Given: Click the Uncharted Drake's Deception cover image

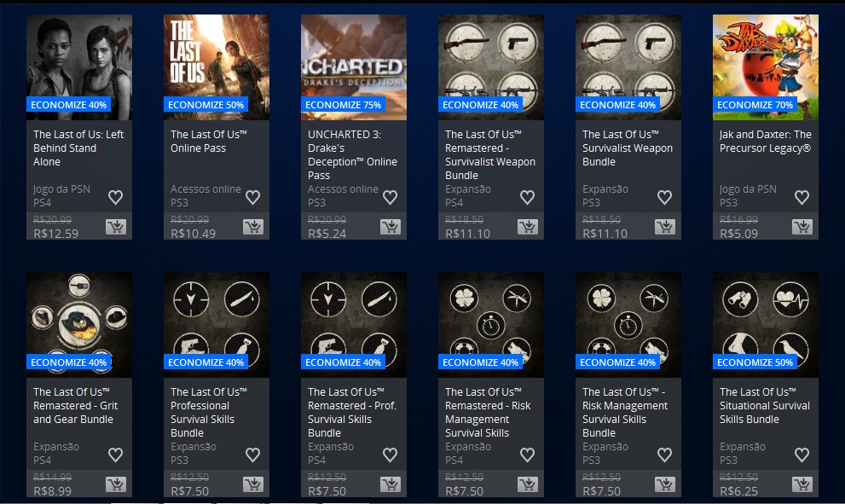Looking at the screenshot, I should (354, 67).
